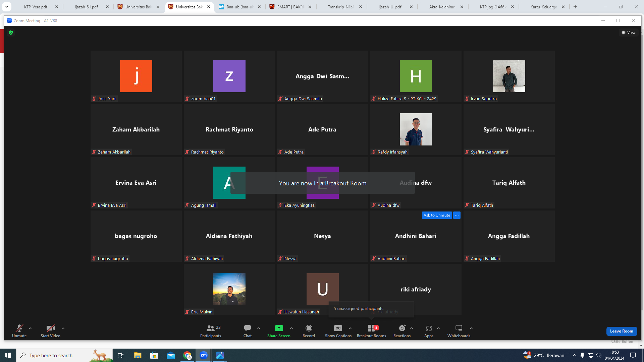This screenshot has height=362, width=644.
Task: Toggle Start Video camera button
Action: click(x=50, y=331)
